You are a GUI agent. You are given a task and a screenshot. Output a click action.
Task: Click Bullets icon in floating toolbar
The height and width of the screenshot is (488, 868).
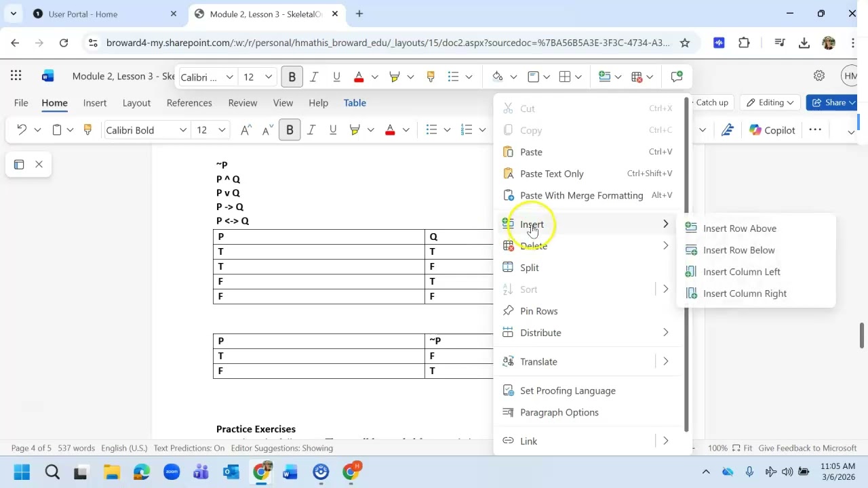[454, 77]
